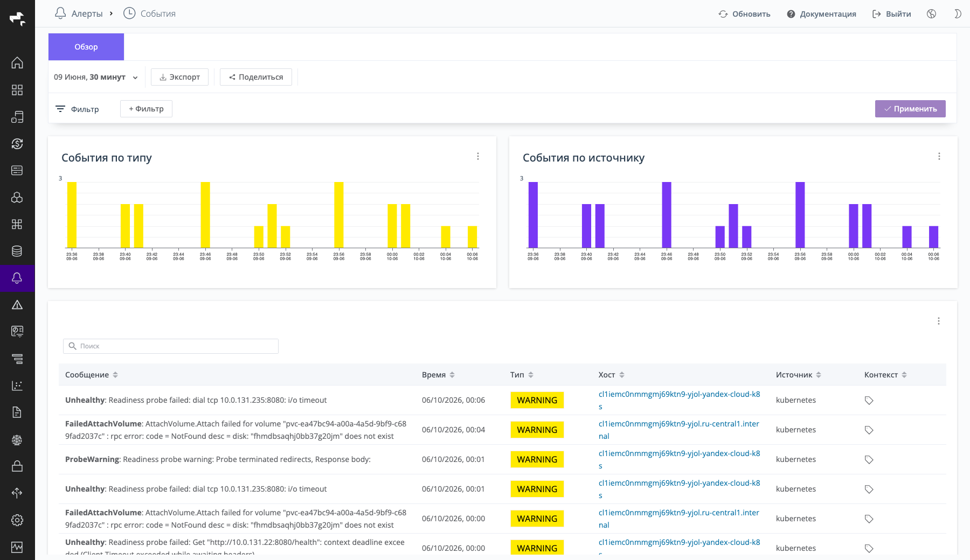
Task: Toggle dark mode moon icon
Action: (958, 14)
